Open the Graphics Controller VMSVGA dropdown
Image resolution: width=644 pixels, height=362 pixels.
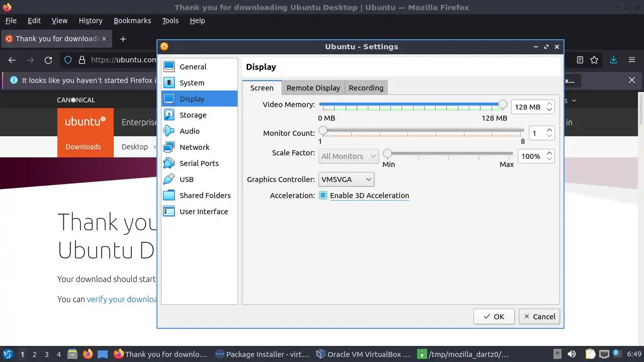click(x=347, y=179)
